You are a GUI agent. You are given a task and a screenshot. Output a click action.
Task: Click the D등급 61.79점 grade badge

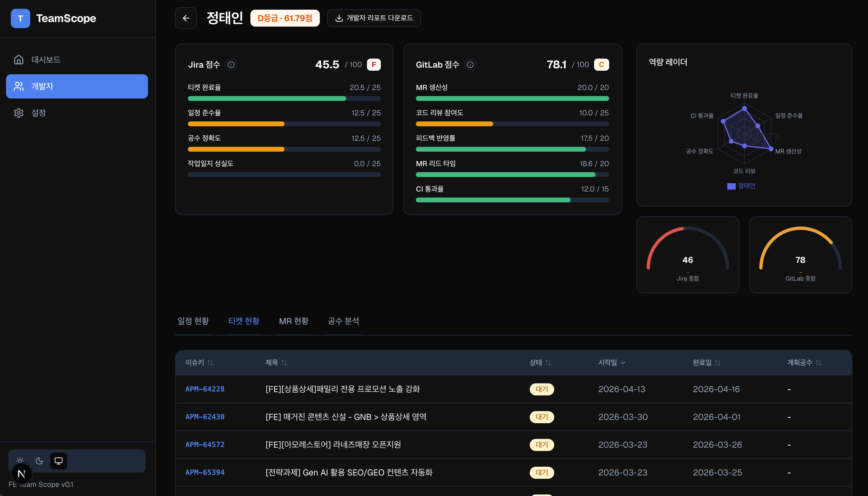[285, 18]
